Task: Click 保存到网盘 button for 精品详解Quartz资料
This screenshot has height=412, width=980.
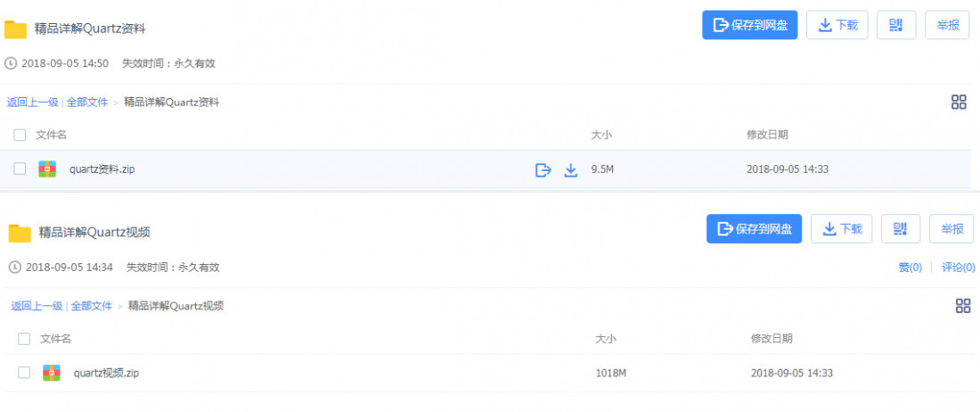Action: click(x=750, y=25)
